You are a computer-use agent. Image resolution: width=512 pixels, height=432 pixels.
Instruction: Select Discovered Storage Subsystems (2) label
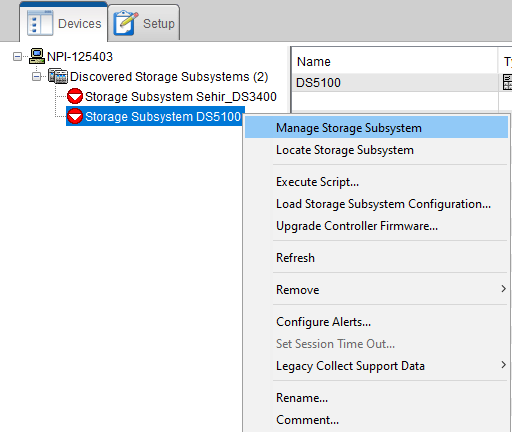[x=169, y=77]
